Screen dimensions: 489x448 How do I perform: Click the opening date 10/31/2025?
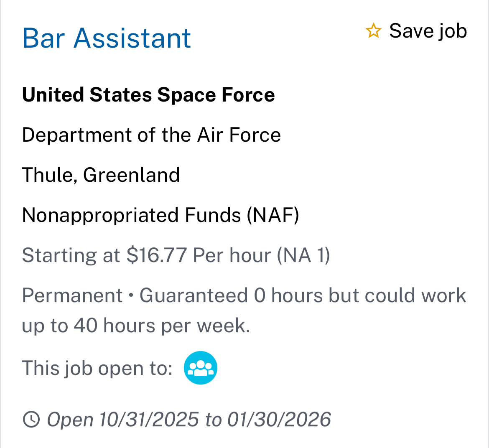149,419
